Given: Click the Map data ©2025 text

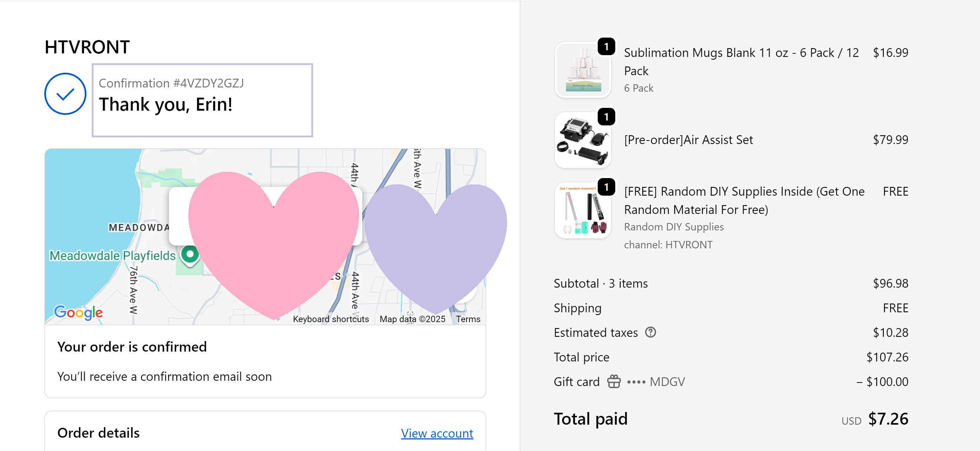Looking at the screenshot, I should pyautogui.click(x=412, y=319).
